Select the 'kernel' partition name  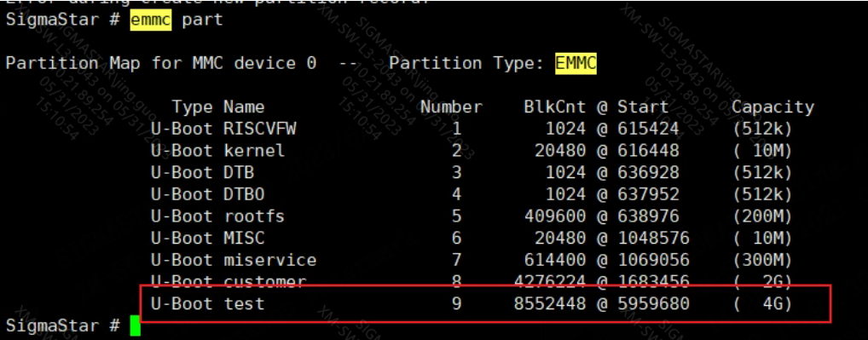pos(255,150)
